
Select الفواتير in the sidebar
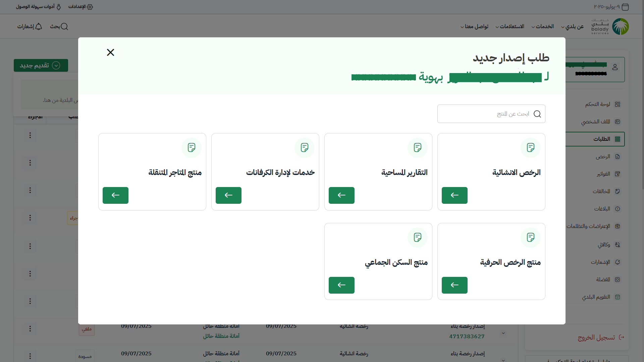(603, 174)
